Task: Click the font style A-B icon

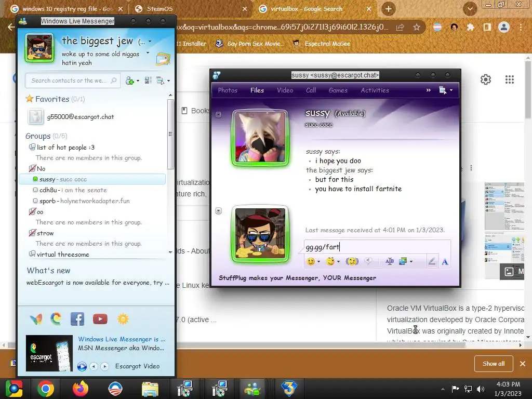Action: [x=390, y=261]
